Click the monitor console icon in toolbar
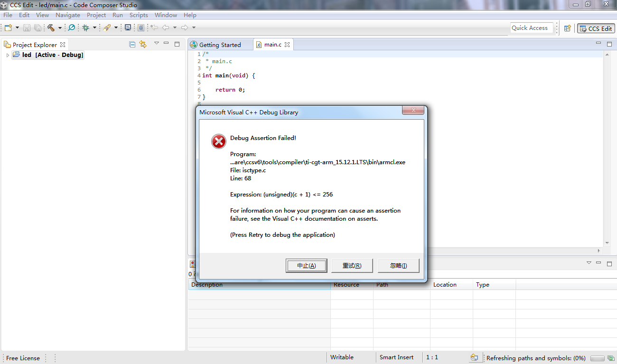Viewport: 617px width, 364px height. point(128,28)
